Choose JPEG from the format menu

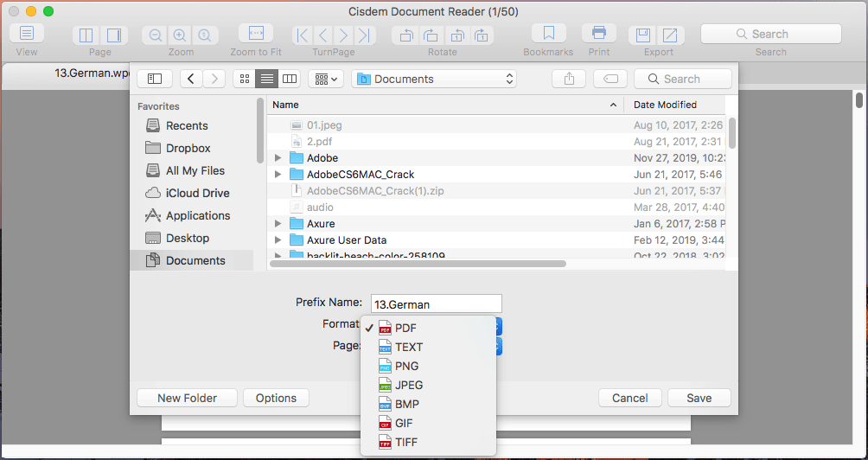(427, 385)
